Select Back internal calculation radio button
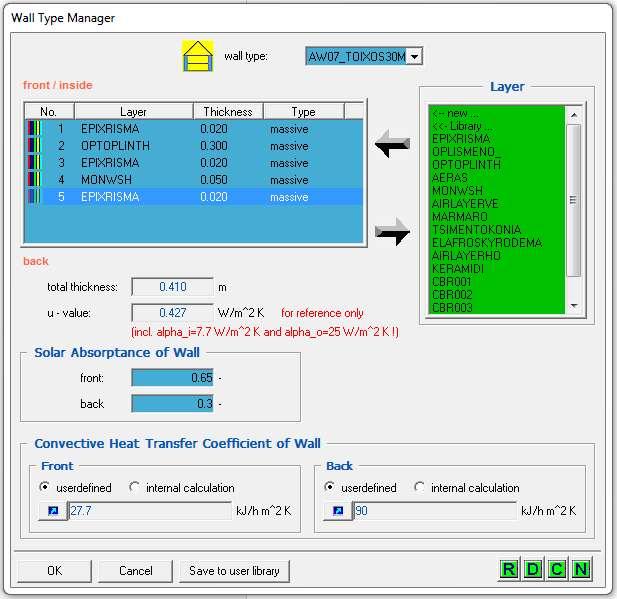617x599 pixels. tap(419, 487)
